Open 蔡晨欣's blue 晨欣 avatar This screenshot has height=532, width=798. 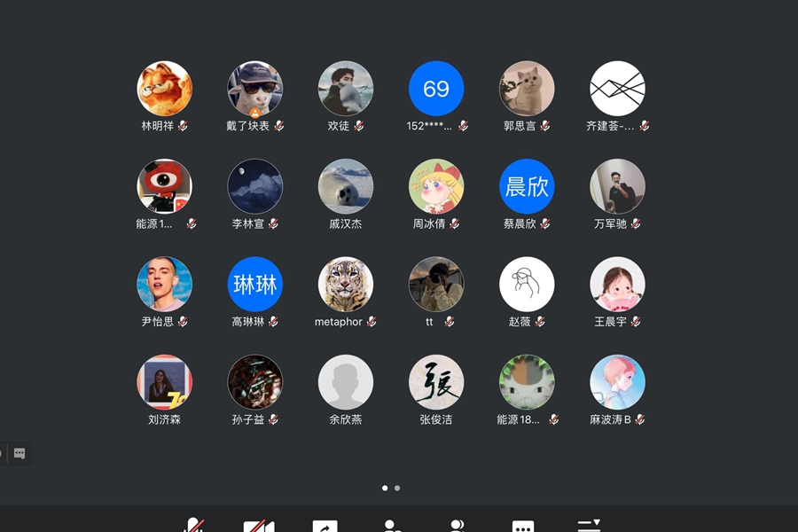pyautogui.click(x=527, y=186)
